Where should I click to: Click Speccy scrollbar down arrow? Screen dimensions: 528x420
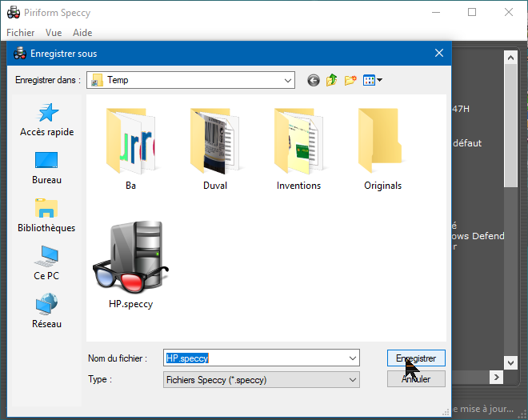pos(510,362)
